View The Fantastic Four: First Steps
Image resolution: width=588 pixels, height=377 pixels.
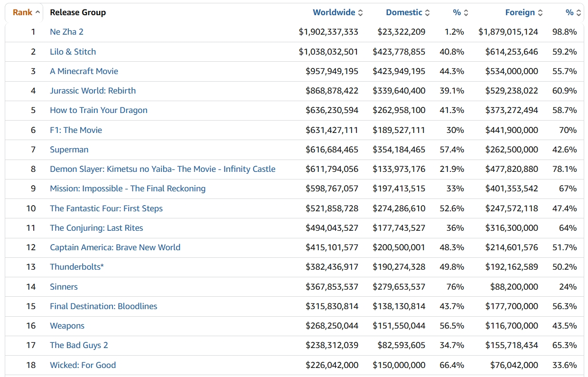click(x=106, y=208)
